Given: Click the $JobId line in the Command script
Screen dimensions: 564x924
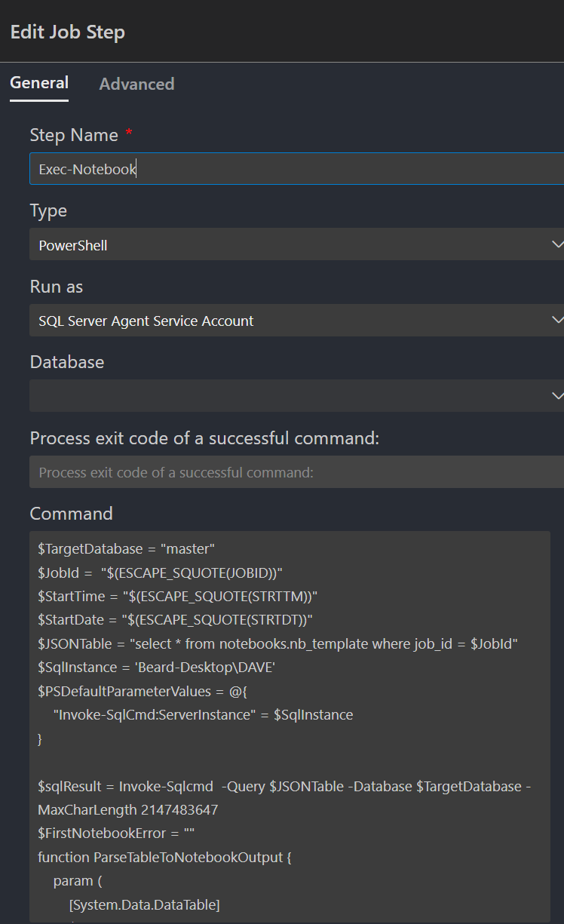Looking at the screenshot, I should pos(160,572).
